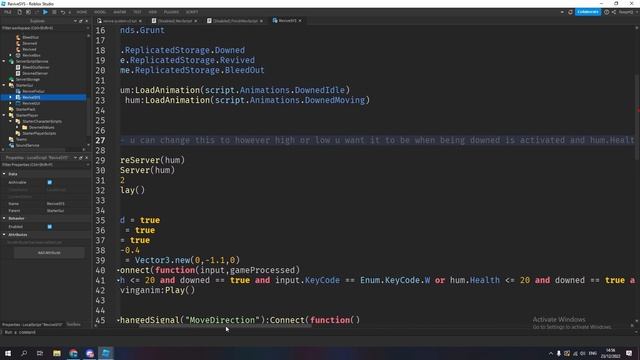Close the ReviveSYS script tab
This screenshot has height=360, width=640.
[x=300, y=20]
